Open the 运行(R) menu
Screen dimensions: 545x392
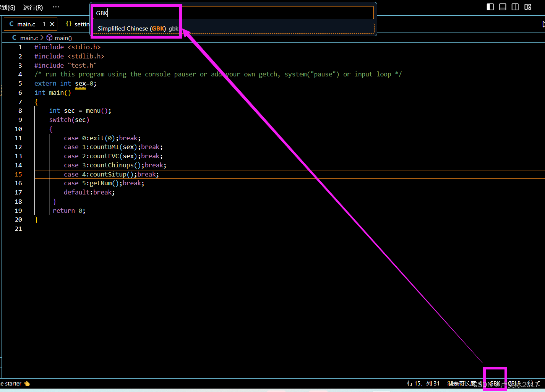point(32,7)
